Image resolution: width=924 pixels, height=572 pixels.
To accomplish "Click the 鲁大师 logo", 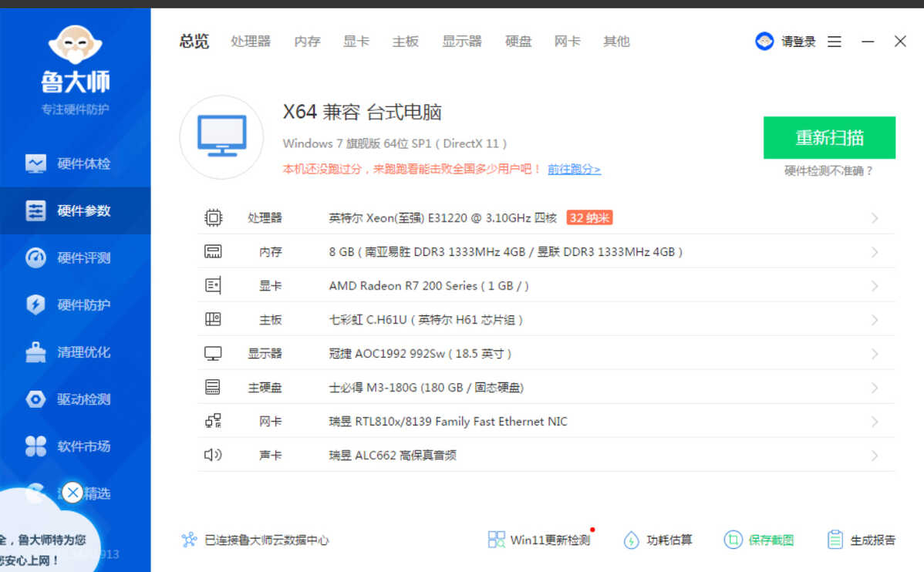I will (75, 59).
